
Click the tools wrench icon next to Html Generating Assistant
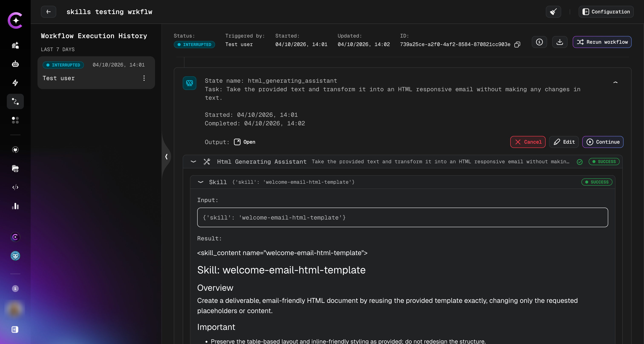coord(207,162)
